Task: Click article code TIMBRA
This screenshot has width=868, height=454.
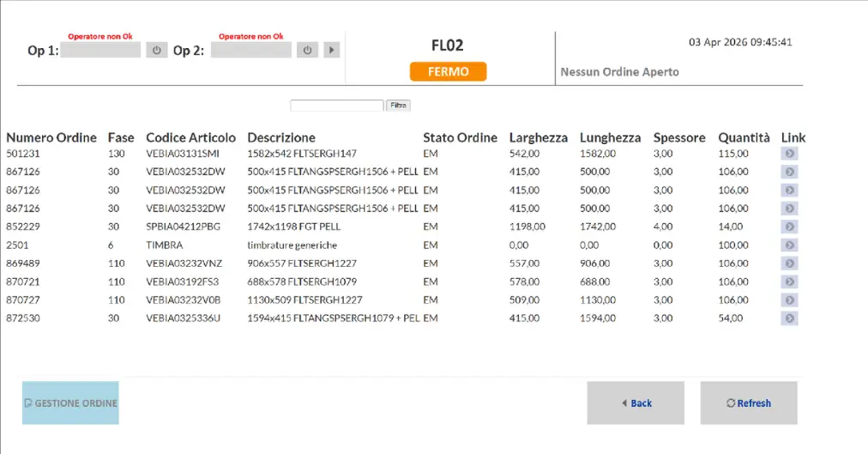Action: [165, 245]
